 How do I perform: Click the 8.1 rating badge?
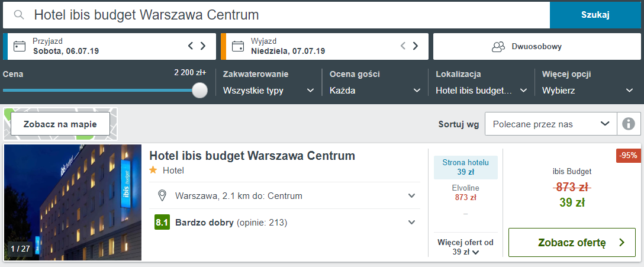[162, 223]
